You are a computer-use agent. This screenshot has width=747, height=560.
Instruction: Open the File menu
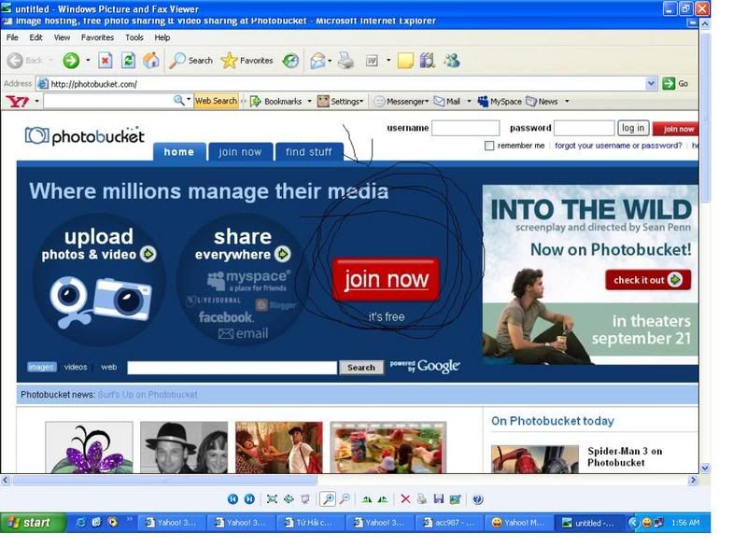(12, 37)
